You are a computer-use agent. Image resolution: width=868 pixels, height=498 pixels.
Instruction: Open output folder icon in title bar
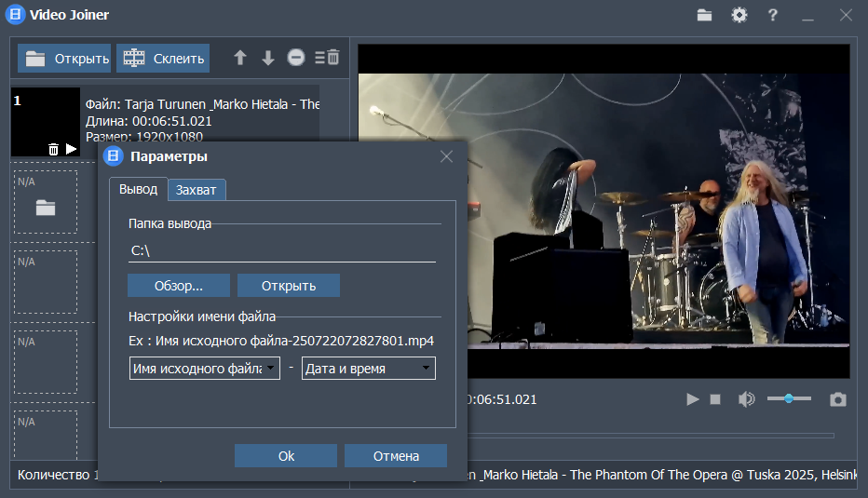pyautogui.click(x=704, y=15)
